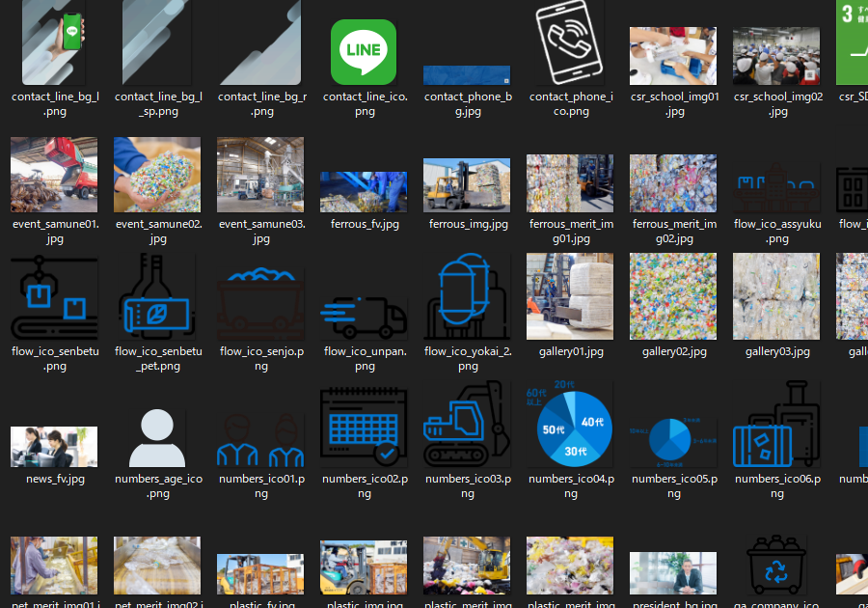Select the numbers_age_ico person silhouette file
The width and height of the screenshot is (868, 608).
(x=157, y=438)
